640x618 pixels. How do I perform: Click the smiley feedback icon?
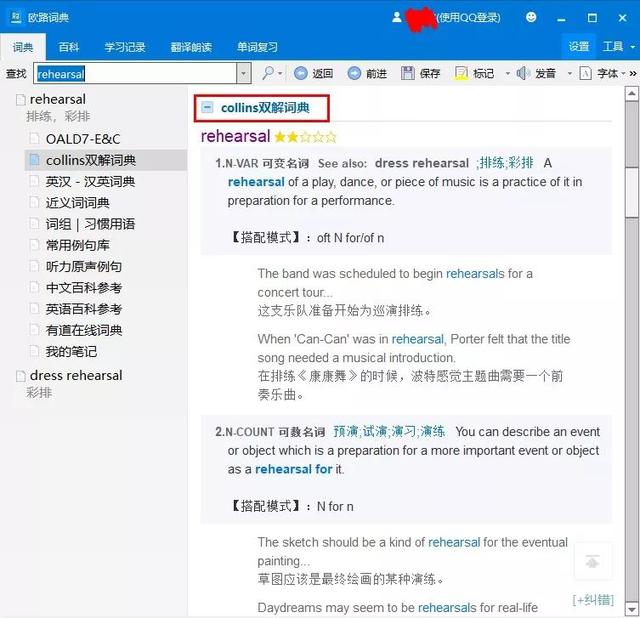pos(531,17)
